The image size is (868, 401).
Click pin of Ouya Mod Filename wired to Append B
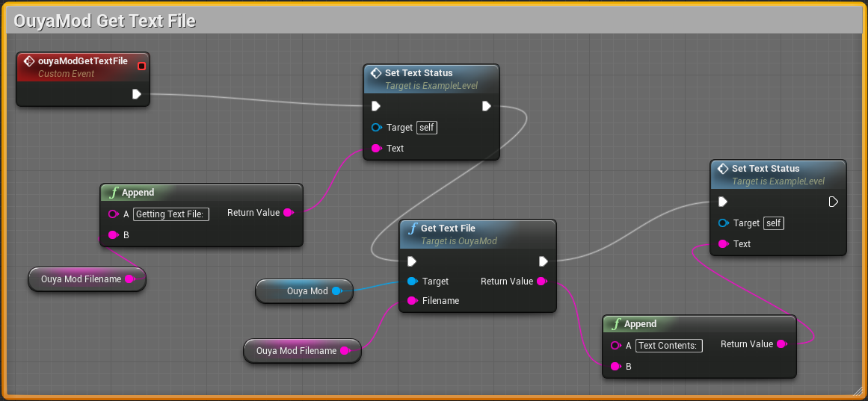coord(129,279)
